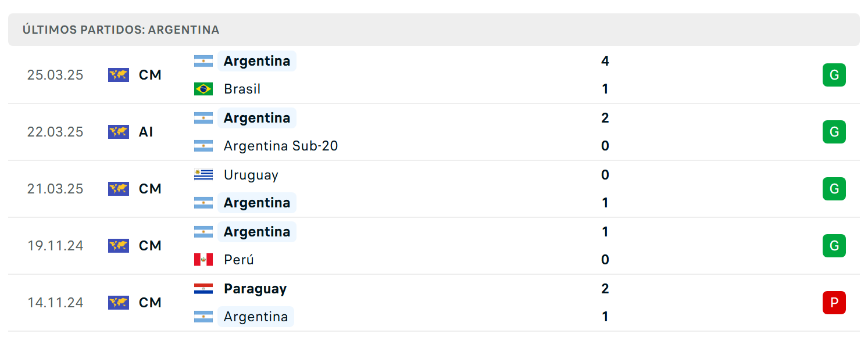
Task: Click the AI competition label
Action: click(x=146, y=132)
